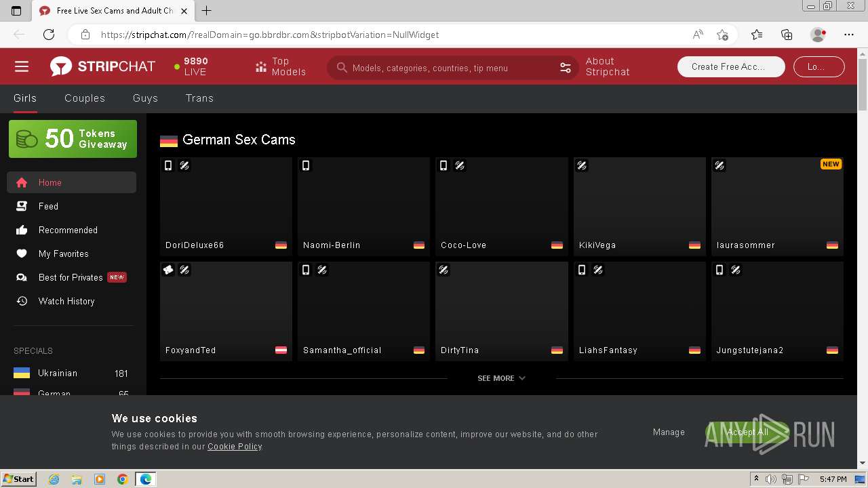Click the ticket show icon on the FoxyandTed card
Viewport: 868px width, 488px height.
coord(168,270)
